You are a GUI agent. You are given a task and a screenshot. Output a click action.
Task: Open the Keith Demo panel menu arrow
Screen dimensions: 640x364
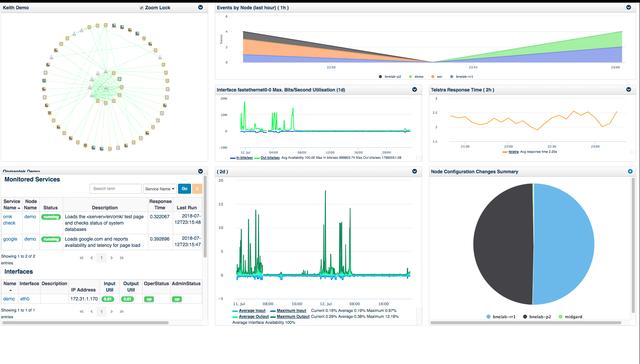[x=200, y=7]
